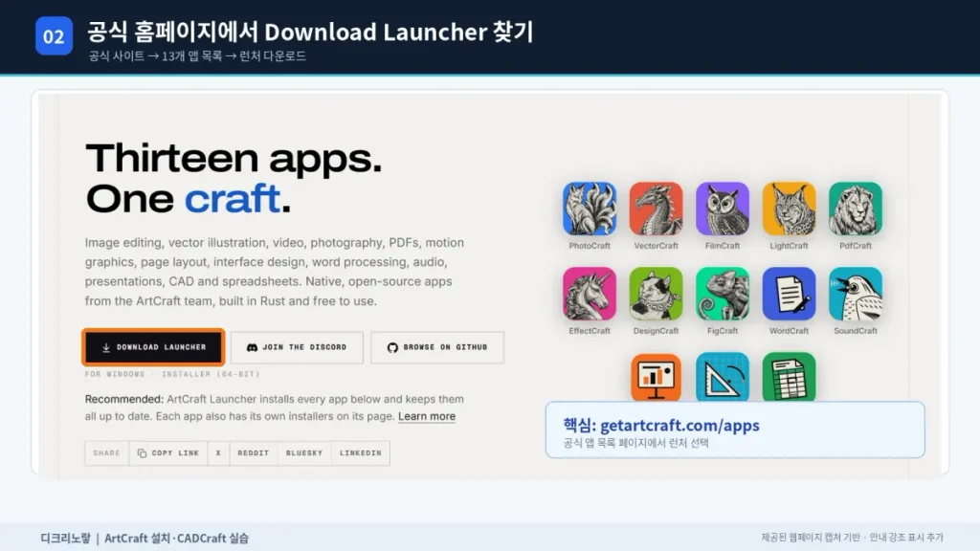Viewport: 980px width, 551px height.
Task: Click the Download Launcher button
Action: [153, 347]
